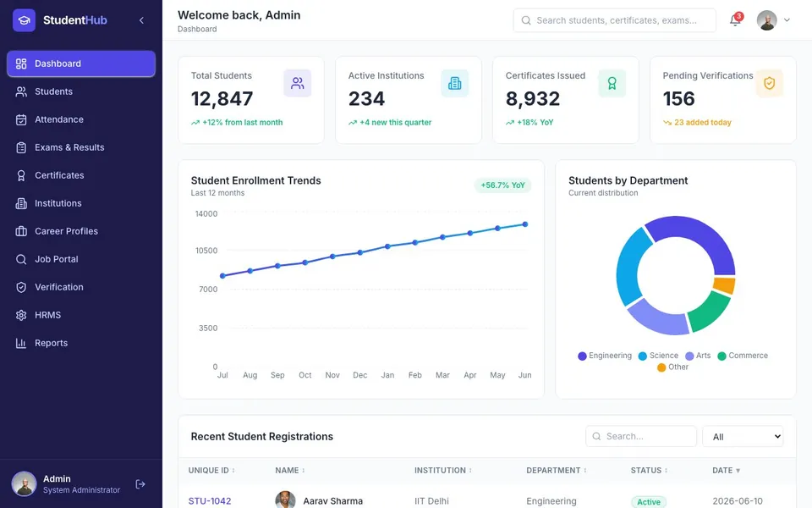This screenshot has height=508, width=812.
Task: Open the Certificates page
Action: 81,176
